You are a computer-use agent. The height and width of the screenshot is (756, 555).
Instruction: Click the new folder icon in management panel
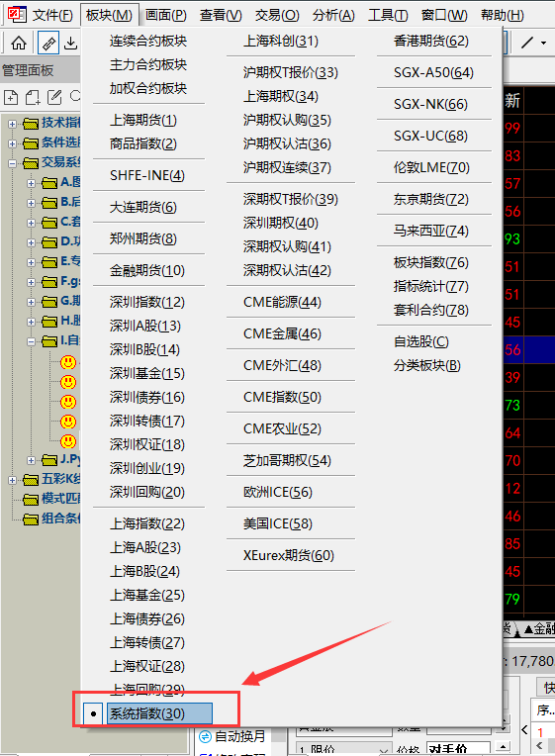click(x=33, y=97)
